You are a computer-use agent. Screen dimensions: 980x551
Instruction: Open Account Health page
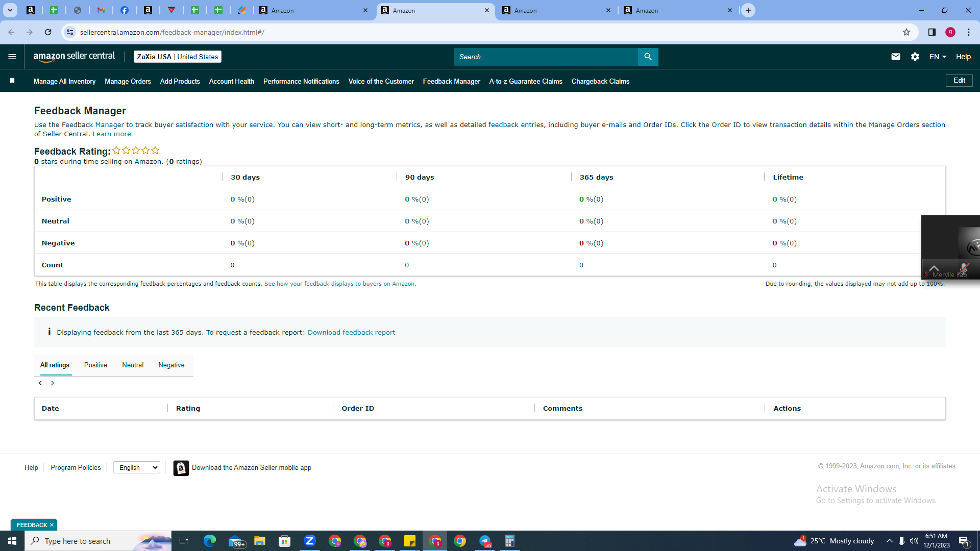[x=231, y=81]
